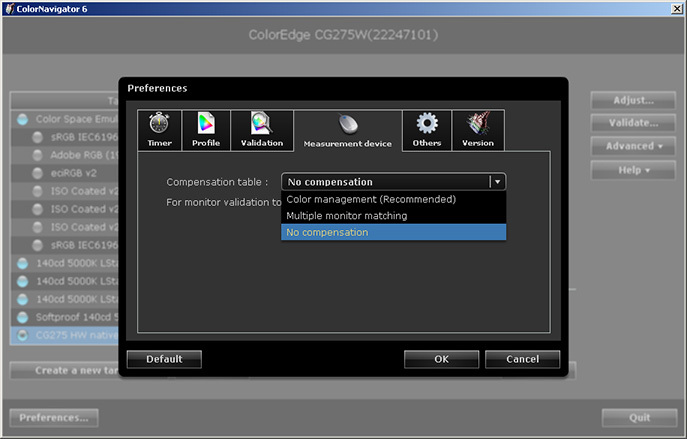Click the CG275 HW native row bullet icon

click(22, 335)
